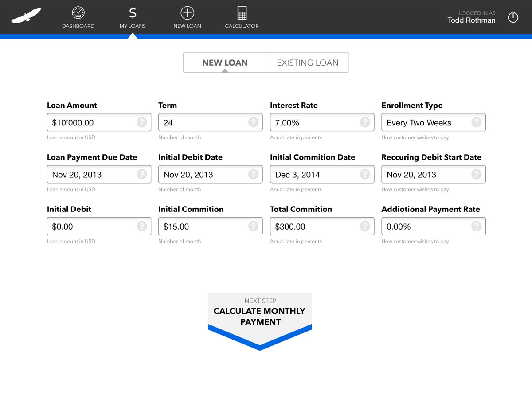The height and width of the screenshot is (399, 532).
Task: Switch to the Existing Loan tab
Action: pyautogui.click(x=307, y=63)
